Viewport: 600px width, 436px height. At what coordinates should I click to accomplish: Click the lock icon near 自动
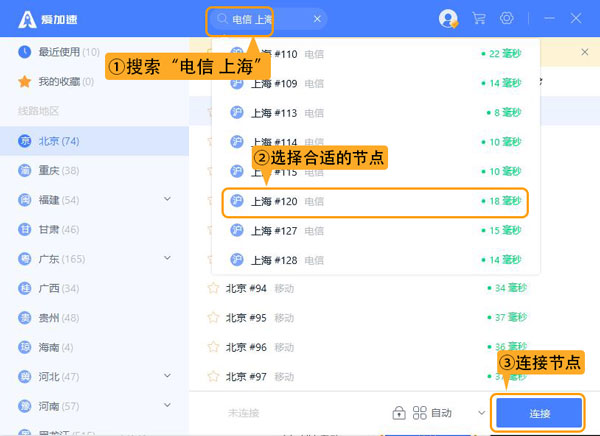pos(399,413)
